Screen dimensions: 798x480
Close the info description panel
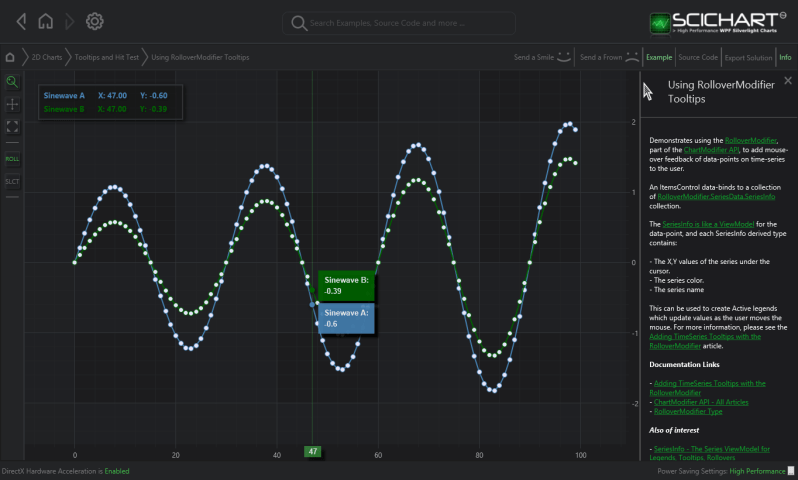788,80
